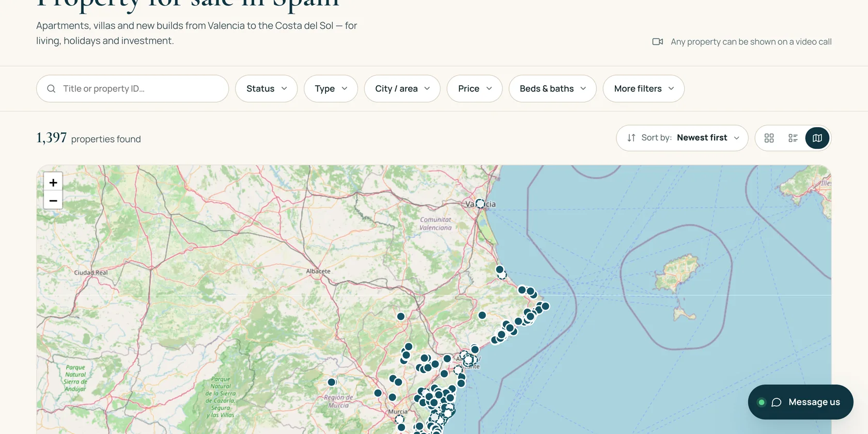Select the map view toggle
Screen dimensions: 868x434
pyautogui.click(x=817, y=138)
